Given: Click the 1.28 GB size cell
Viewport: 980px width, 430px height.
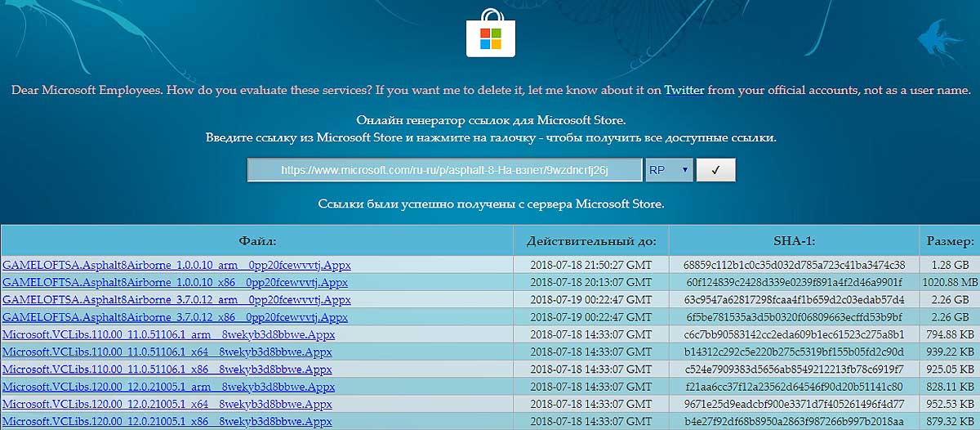Looking at the screenshot, I should point(950,265).
